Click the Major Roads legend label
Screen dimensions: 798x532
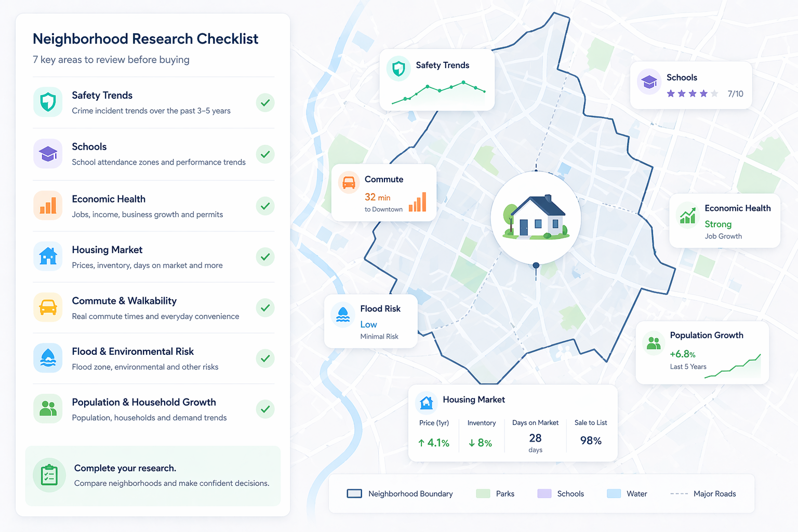pyautogui.click(x=715, y=494)
